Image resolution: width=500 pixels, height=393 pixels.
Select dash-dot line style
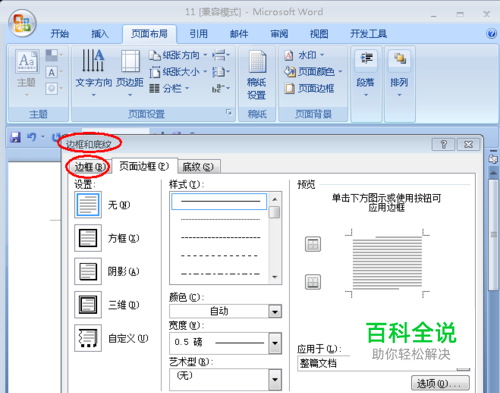(220, 274)
